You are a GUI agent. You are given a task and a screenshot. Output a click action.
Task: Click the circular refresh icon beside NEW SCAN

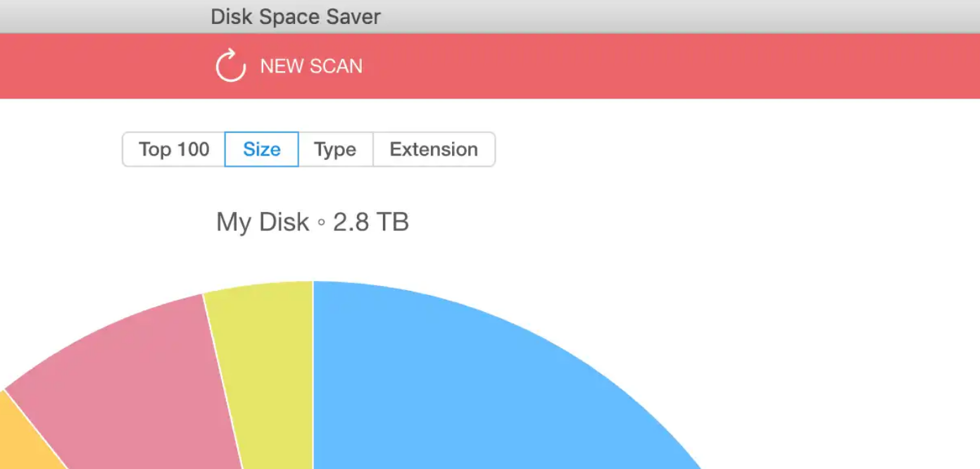tap(230, 65)
